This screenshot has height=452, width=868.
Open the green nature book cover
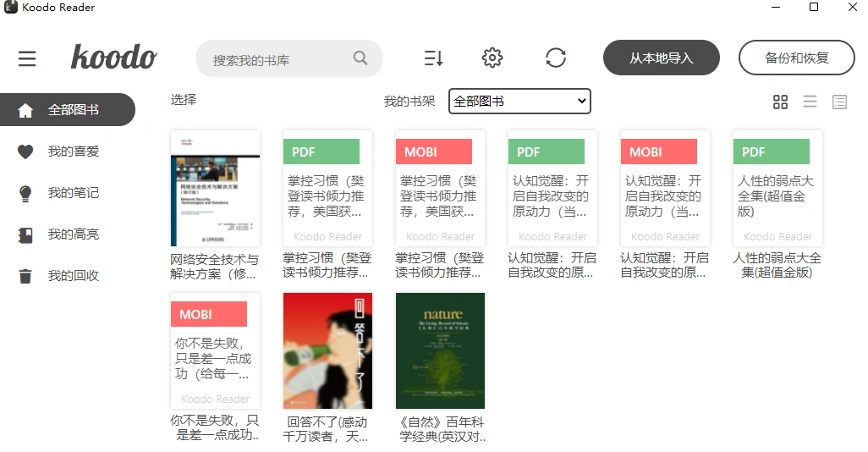coord(440,350)
